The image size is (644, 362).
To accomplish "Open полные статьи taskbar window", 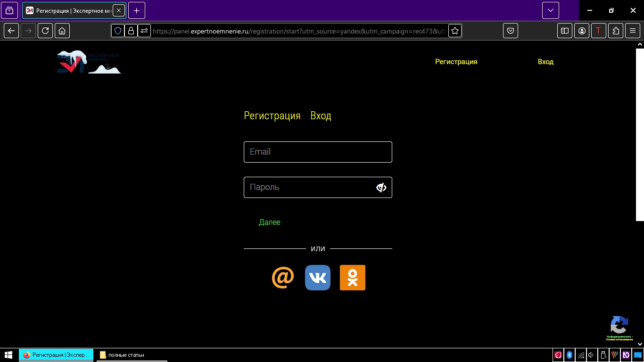I will [x=132, y=355].
